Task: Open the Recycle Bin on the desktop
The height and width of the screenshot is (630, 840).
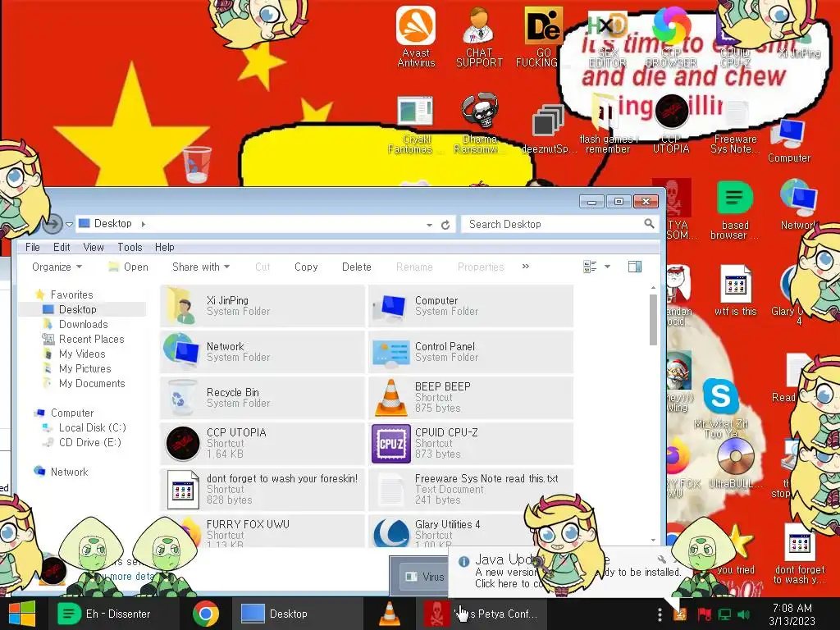Action: click(x=197, y=164)
